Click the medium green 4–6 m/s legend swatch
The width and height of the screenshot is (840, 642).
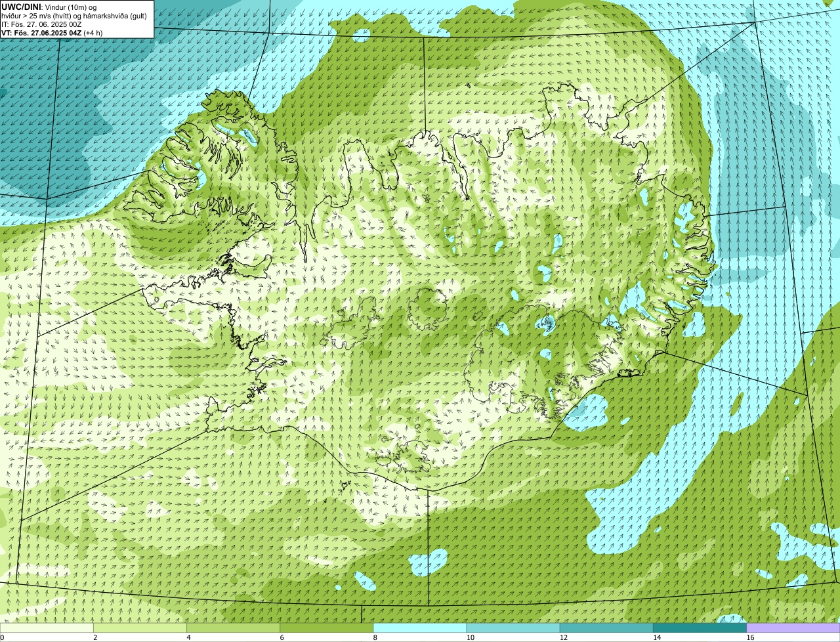coord(234,628)
